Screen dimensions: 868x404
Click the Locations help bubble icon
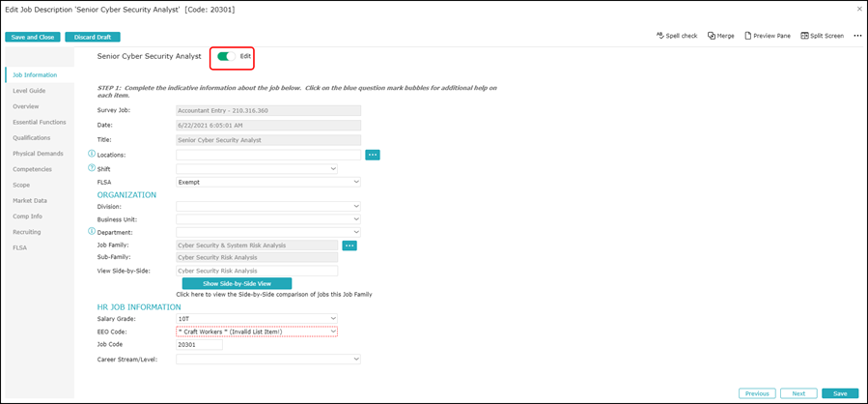[x=92, y=154]
